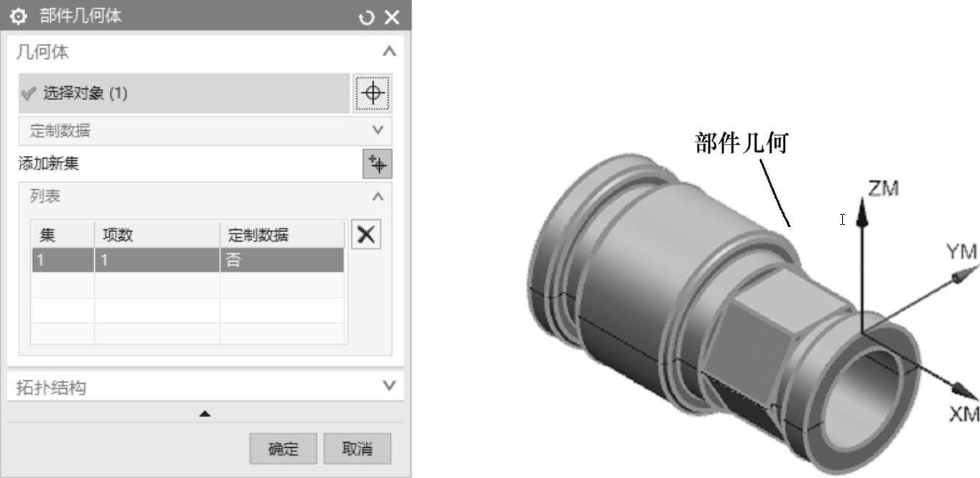The width and height of the screenshot is (980, 478).
Task: Collapse the 几何体 section
Action: click(x=389, y=52)
